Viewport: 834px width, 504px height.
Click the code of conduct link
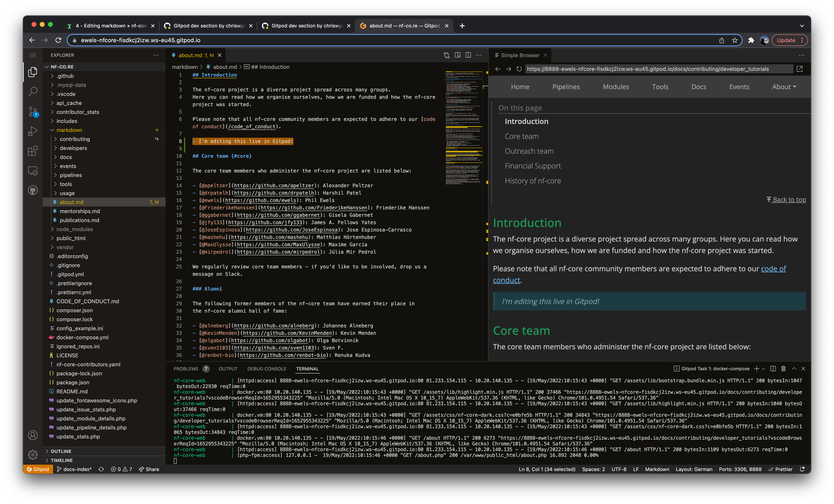click(x=773, y=269)
